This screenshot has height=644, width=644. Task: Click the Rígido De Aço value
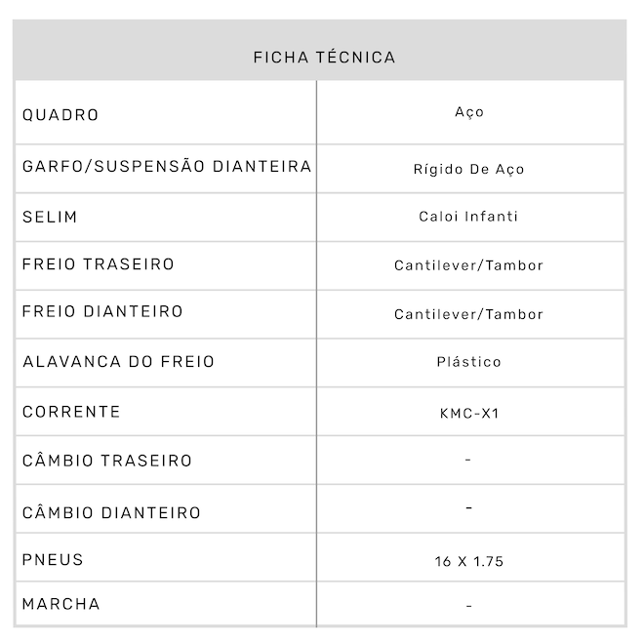(x=469, y=169)
